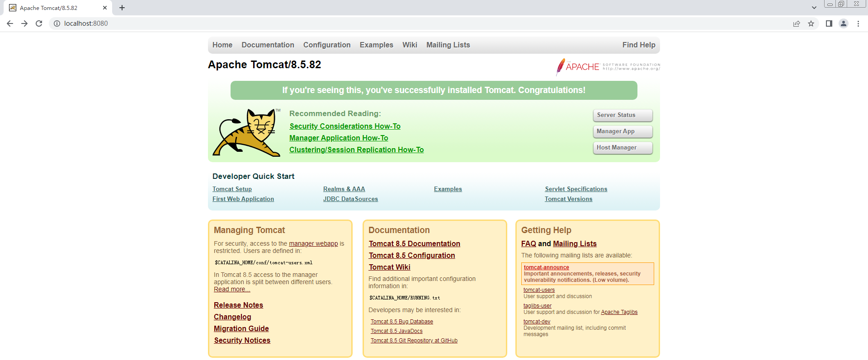This screenshot has height=360, width=868.
Task: Share this page icon in address bar
Action: (797, 23)
